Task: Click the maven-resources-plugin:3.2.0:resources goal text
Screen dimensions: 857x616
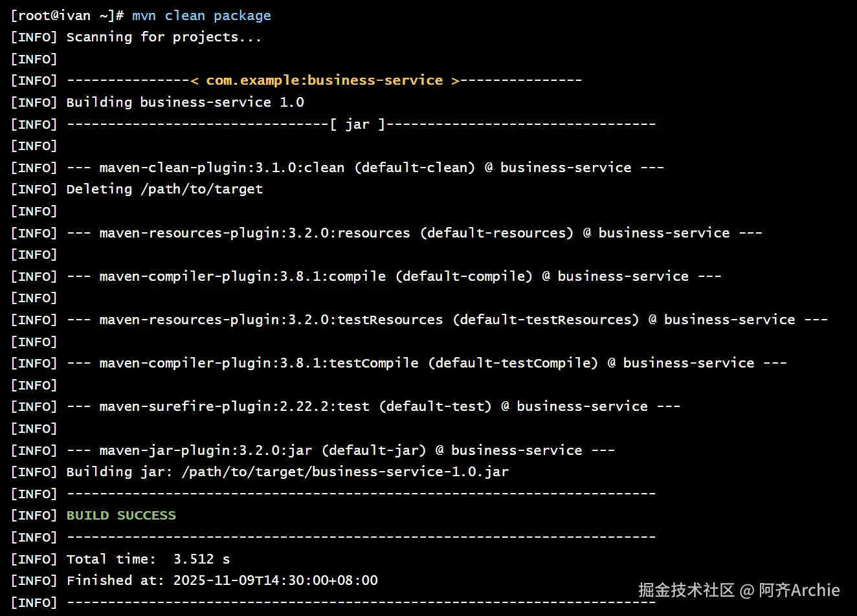Action: (x=254, y=233)
